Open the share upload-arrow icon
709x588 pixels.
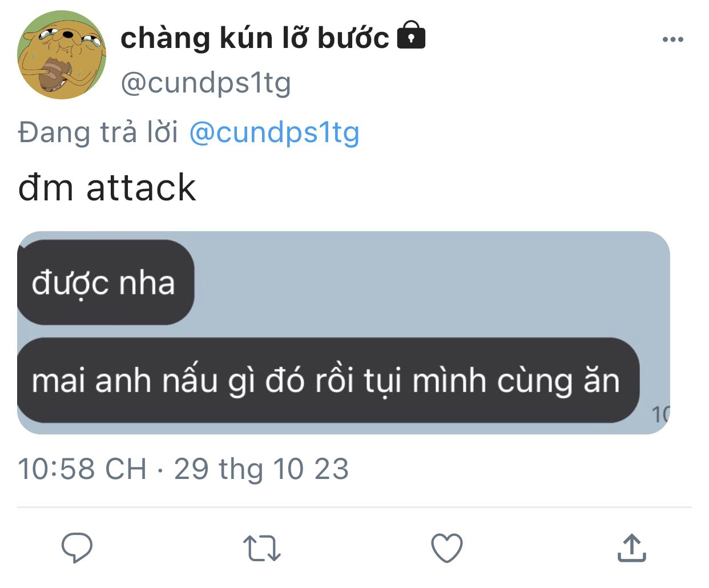coord(631,548)
